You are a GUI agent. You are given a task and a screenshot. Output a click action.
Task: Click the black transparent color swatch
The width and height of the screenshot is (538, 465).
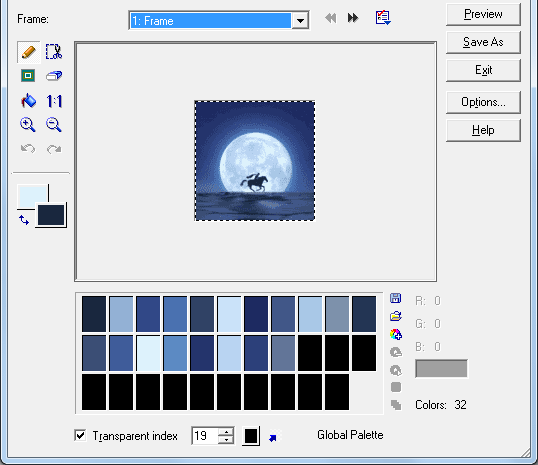click(x=251, y=436)
